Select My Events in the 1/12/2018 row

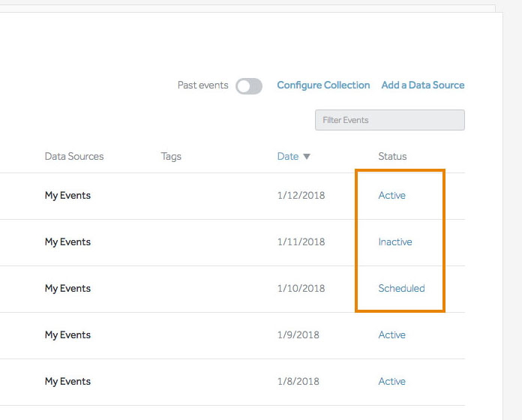pos(67,196)
